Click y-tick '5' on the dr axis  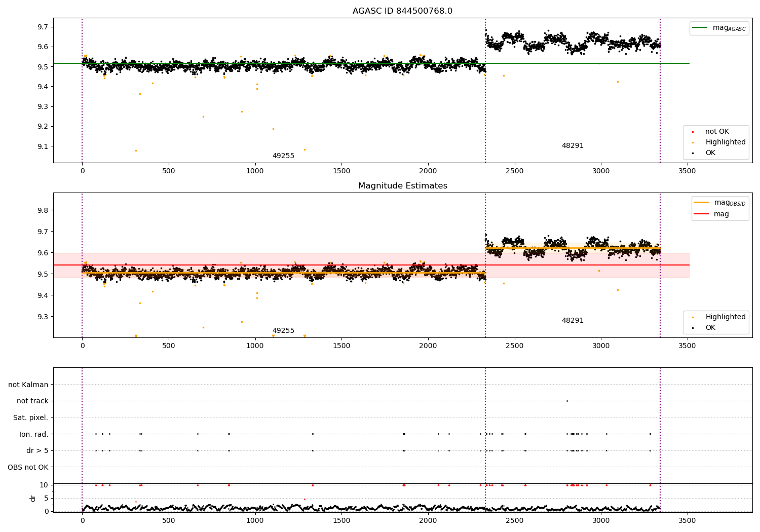[47, 498]
